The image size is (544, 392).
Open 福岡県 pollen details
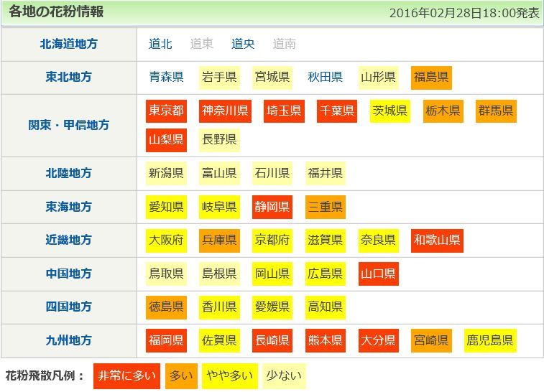point(166,340)
